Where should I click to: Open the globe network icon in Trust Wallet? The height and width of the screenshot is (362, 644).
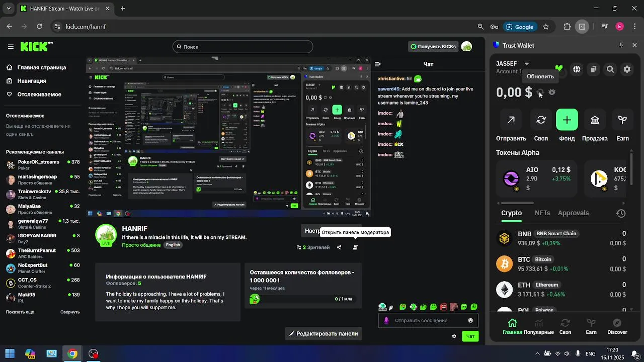click(x=577, y=69)
